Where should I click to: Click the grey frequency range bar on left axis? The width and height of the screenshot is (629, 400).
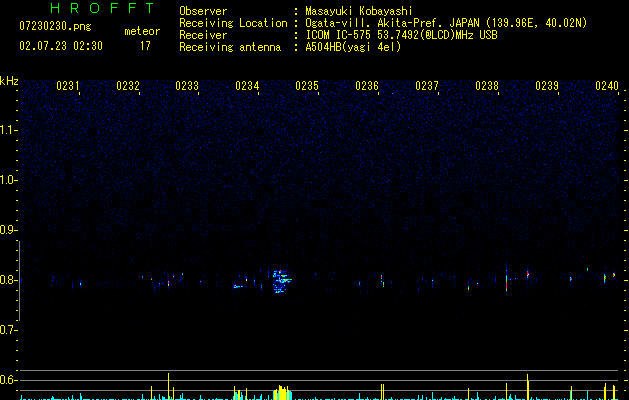pos(20,280)
